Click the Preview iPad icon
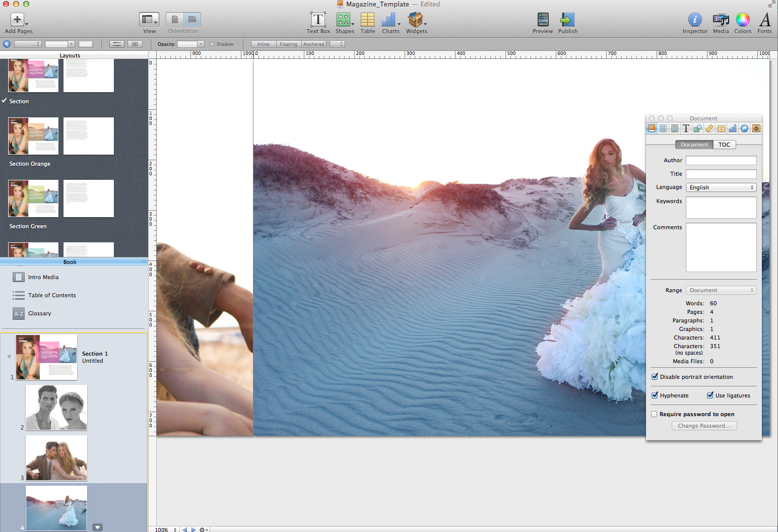 [543, 20]
